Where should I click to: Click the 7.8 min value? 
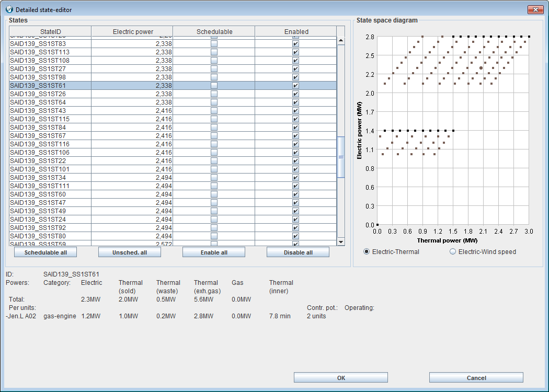pyautogui.click(x=280, y=316)
